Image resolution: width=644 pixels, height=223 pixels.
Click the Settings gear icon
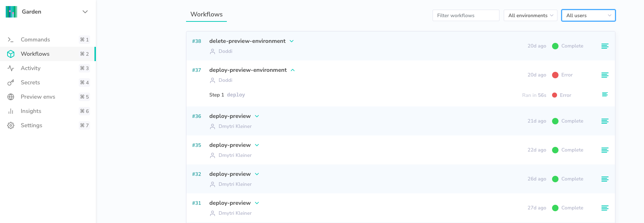(11, 125)
